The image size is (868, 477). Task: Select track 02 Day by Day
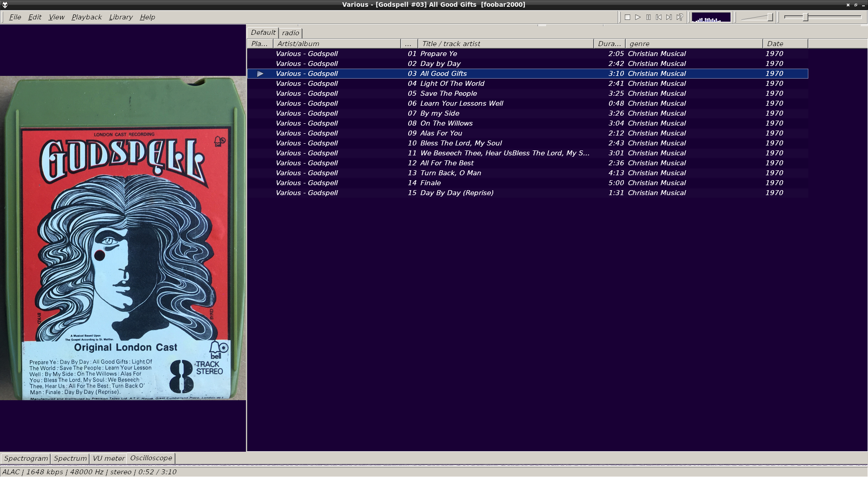[528, 64]
